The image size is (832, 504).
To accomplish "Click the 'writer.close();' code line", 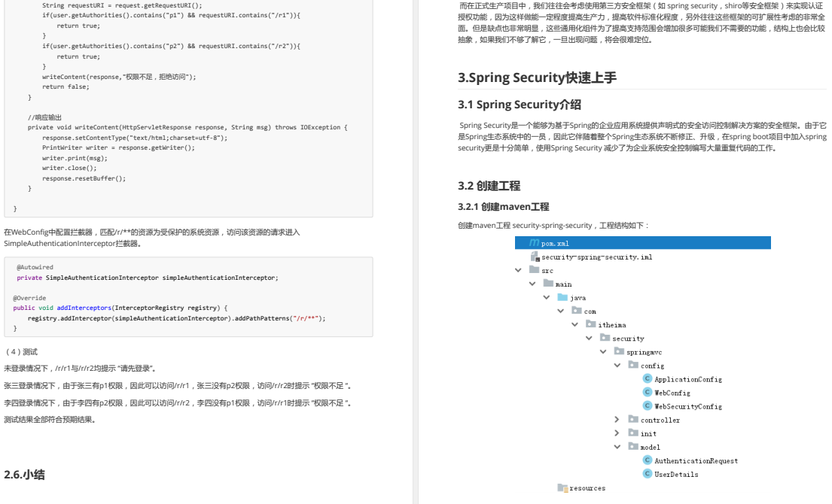I will (69, 168).
